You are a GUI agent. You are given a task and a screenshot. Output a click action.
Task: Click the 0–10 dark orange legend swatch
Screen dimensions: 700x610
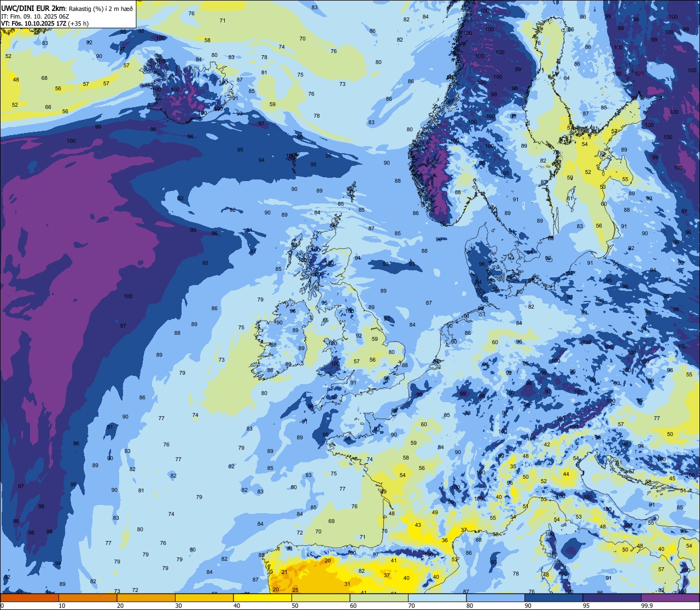point(30,597)
